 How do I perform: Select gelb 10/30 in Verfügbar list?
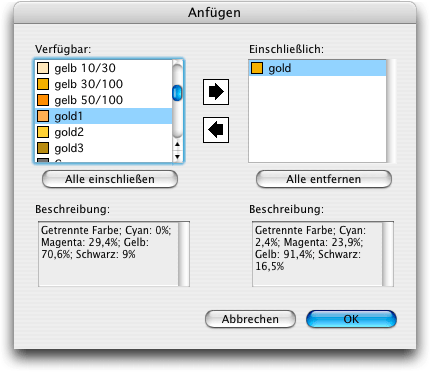point(104,68)
